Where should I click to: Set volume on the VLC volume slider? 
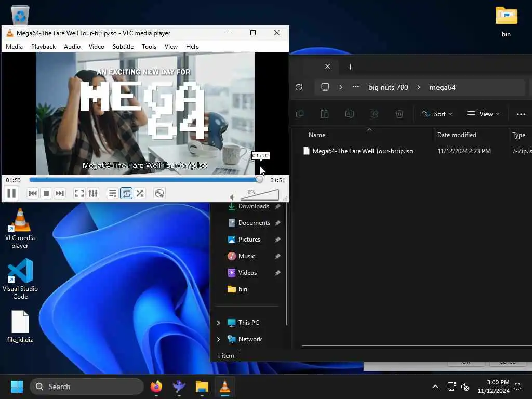point(260,195)
